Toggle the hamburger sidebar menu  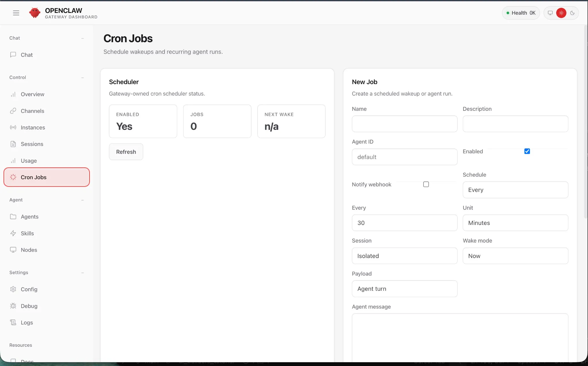[x=16, y=13]
